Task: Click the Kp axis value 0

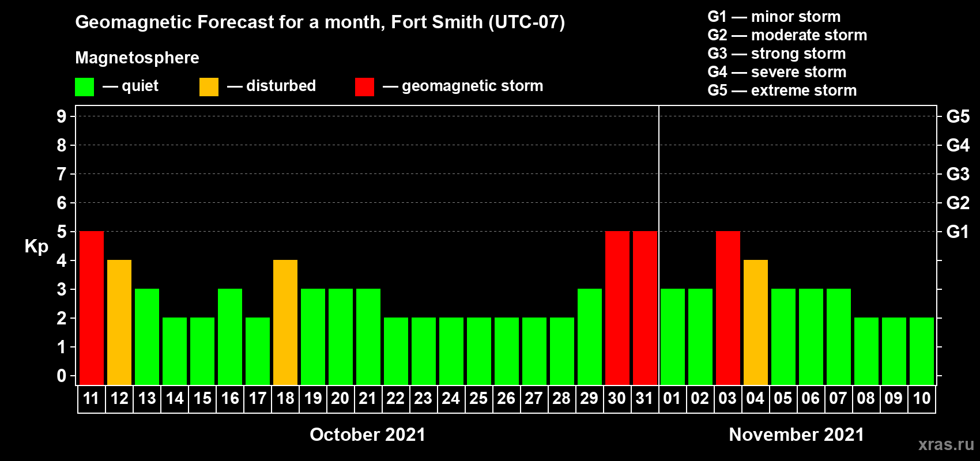Action: [x=62, y=376]
